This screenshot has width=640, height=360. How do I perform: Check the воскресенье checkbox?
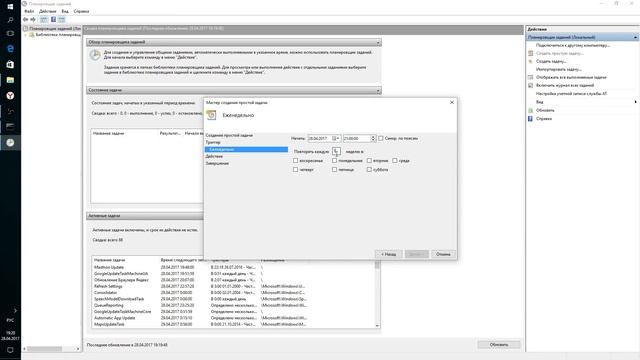click(x=296, y=160)
